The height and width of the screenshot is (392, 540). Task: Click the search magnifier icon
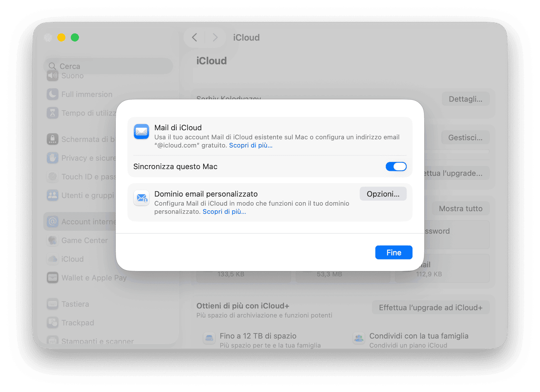click(52, 66)
